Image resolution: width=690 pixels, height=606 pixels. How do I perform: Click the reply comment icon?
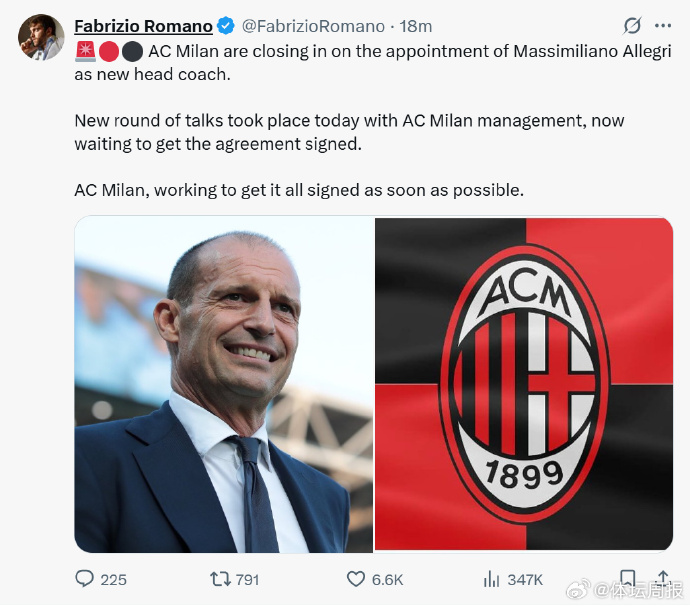(x=84, y=579)
